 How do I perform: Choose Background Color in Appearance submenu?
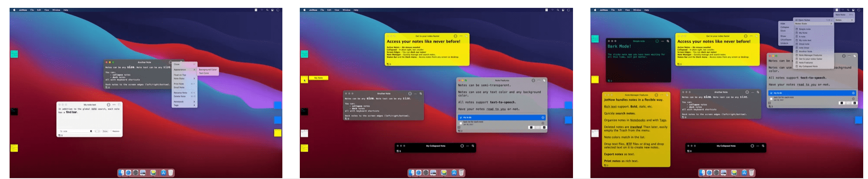pyautogui.click(x=207, y=69)
